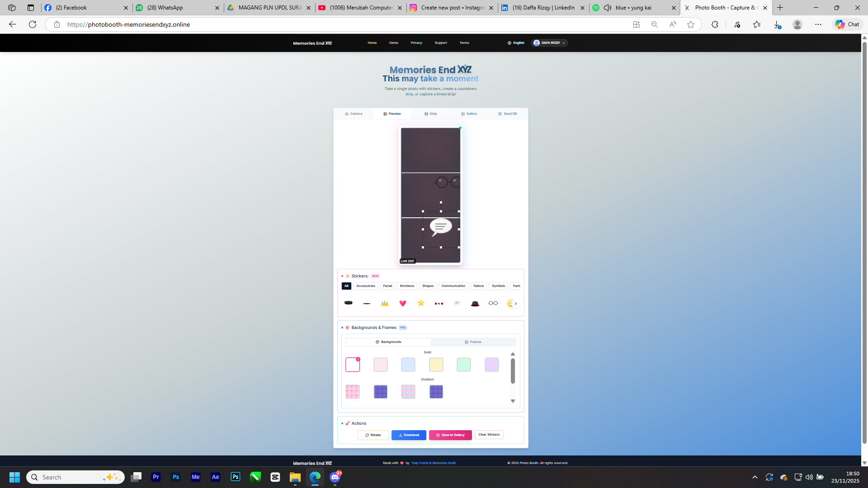This screenshot has width=868, height=488.
Task: Click the Download button
Action: (409, 435)
